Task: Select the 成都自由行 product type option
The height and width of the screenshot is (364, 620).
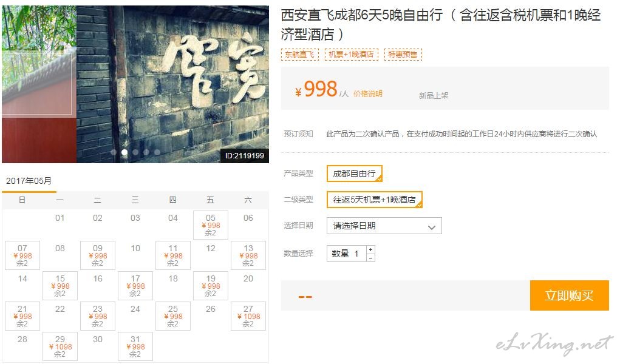Action: [x=354, y=174]
